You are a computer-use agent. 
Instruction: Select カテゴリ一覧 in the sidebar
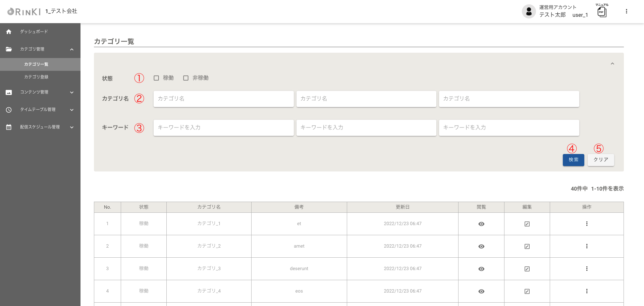[36, 64]
